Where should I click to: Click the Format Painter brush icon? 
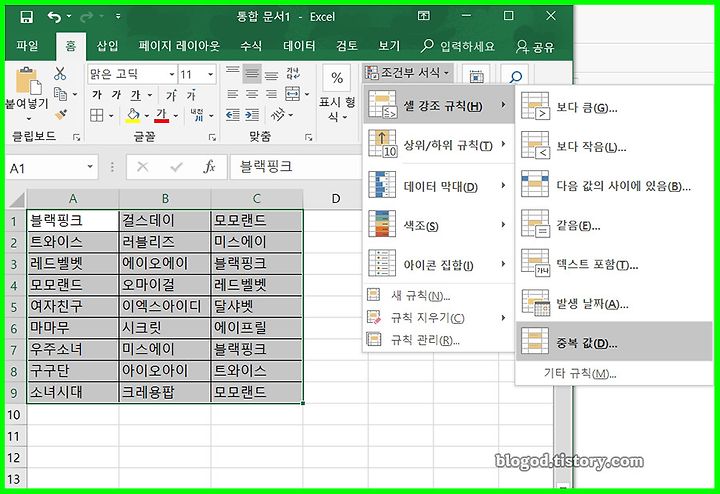click(61, 114)
